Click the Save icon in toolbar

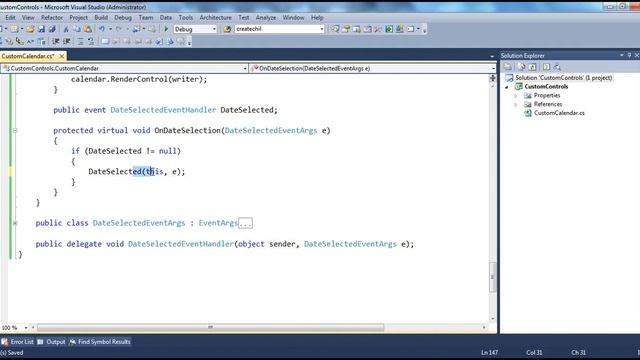(41, 29)
